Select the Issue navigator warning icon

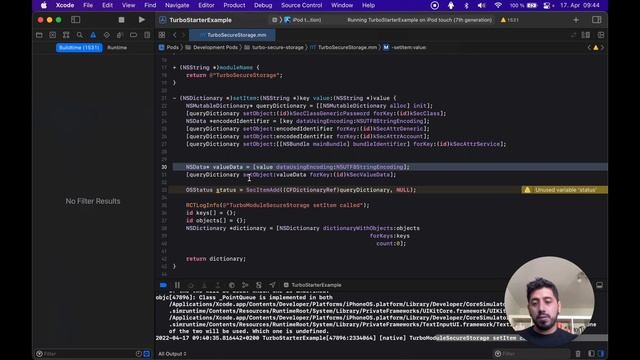[x=93, y=35]
